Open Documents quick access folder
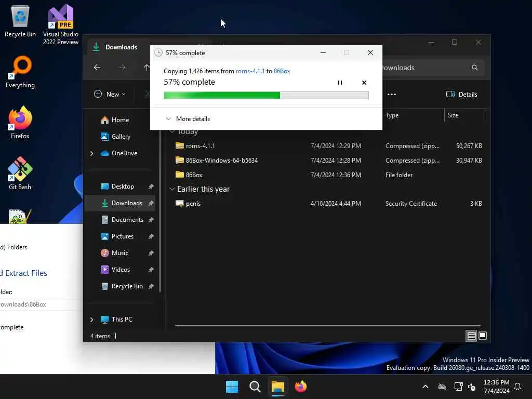The image size is (532, 399). coord(127,220)
